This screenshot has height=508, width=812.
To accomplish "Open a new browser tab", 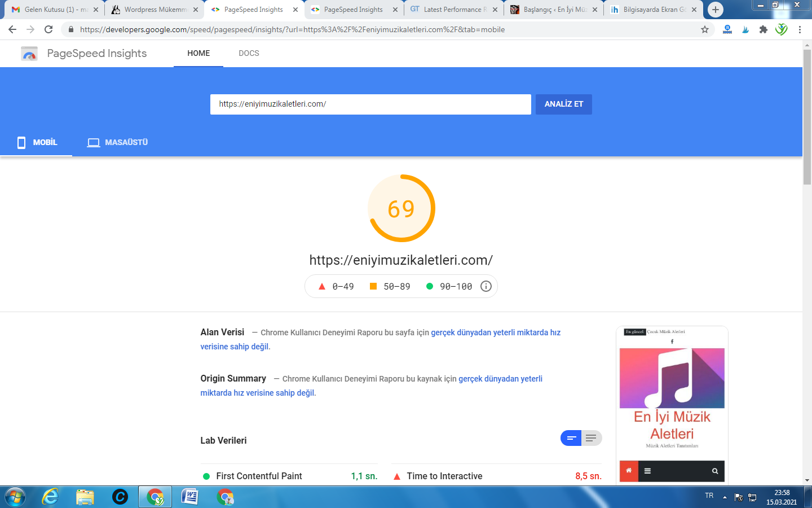I will pos(716,10).
